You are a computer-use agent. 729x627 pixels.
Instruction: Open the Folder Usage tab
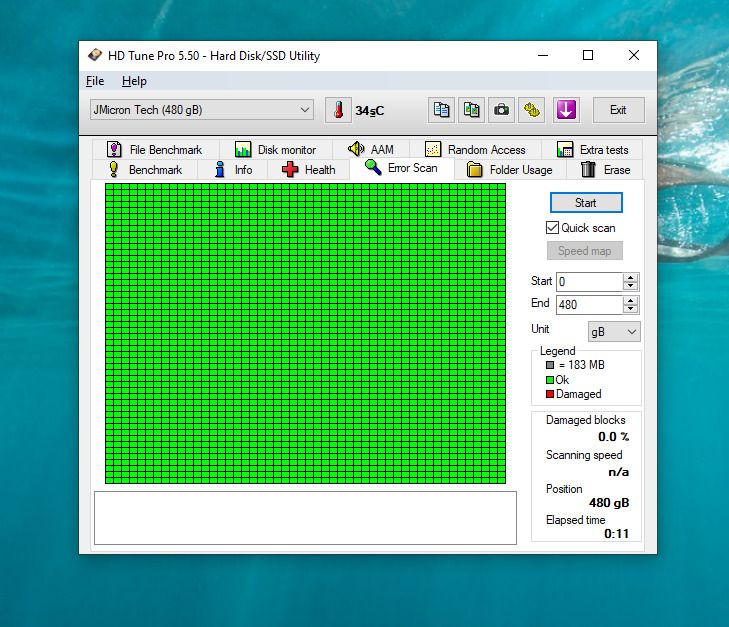pos(510,170)
